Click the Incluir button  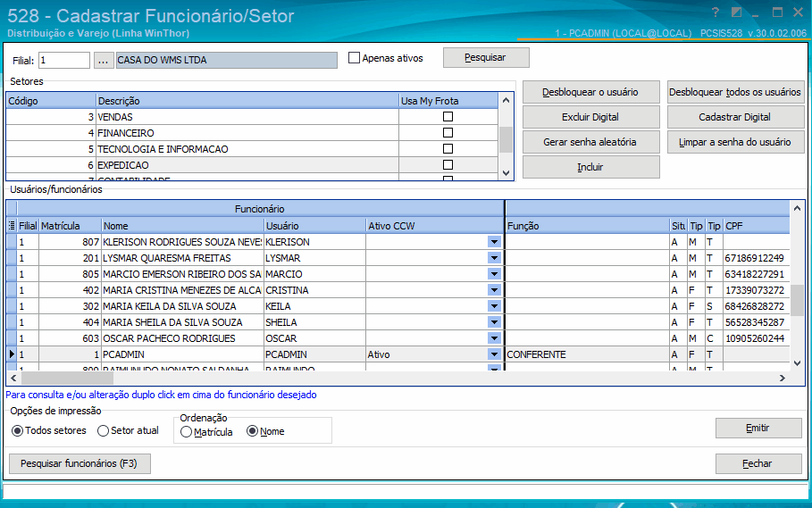[590, 167]
